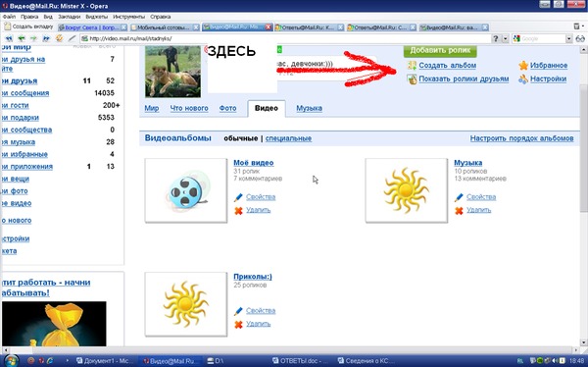Viewport: 588px width, 367px height.
Task: Open the Google search engine dropdown
Action: [568, 38]
